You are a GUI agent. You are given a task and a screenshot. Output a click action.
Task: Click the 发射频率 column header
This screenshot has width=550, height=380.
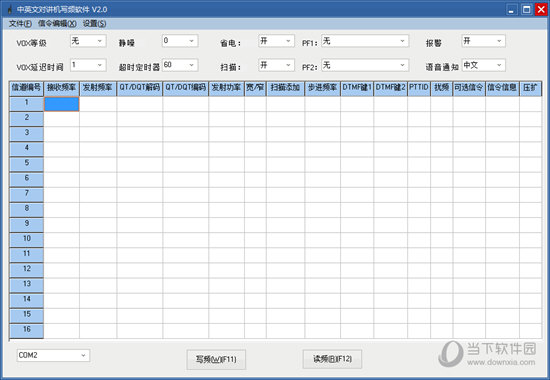(x=98, y=88)
